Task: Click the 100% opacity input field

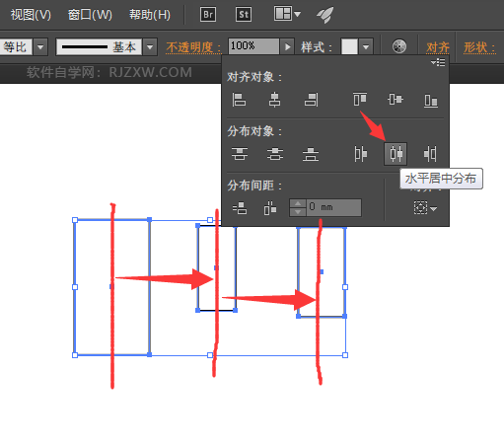Action: [x=253, y=46]
